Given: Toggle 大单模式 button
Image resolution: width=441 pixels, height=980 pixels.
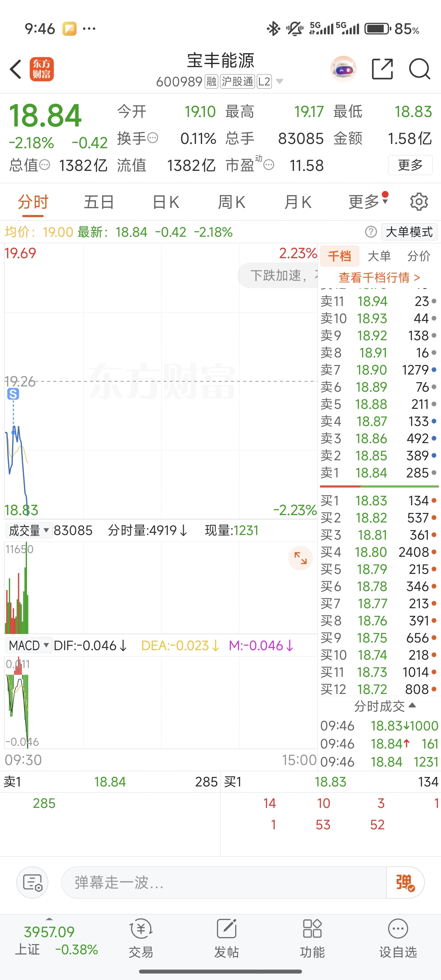Looking at the screenshot, I should point(409,232).
